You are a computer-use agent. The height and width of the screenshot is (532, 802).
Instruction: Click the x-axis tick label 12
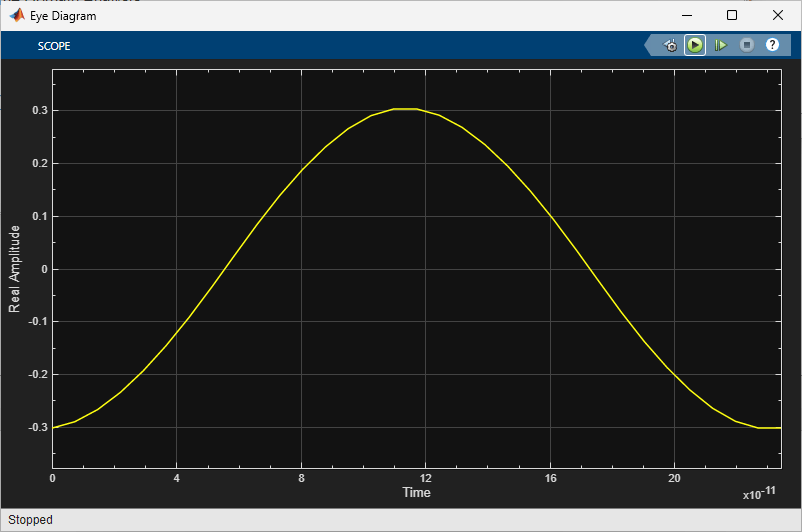tap(426, 478)
